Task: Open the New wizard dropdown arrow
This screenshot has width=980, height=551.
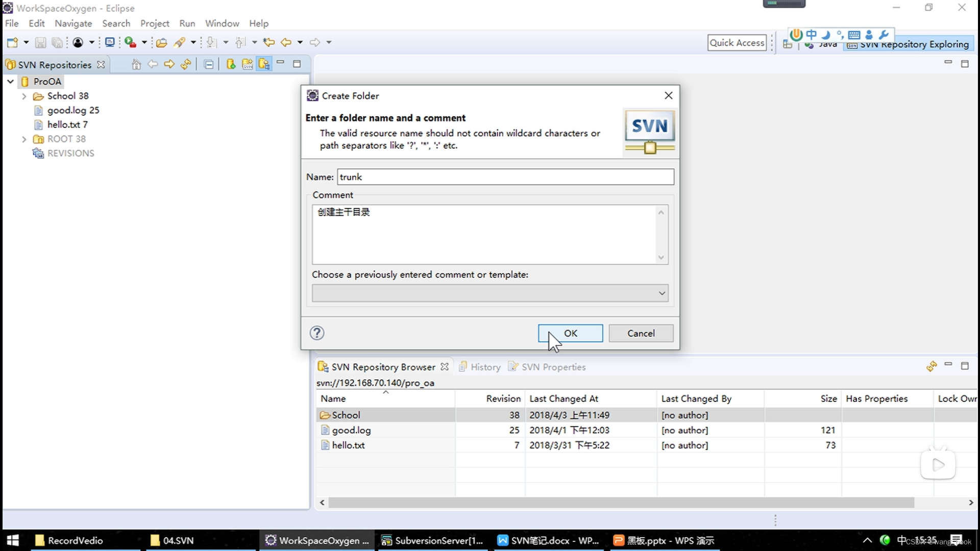Action: pos(26,42)
